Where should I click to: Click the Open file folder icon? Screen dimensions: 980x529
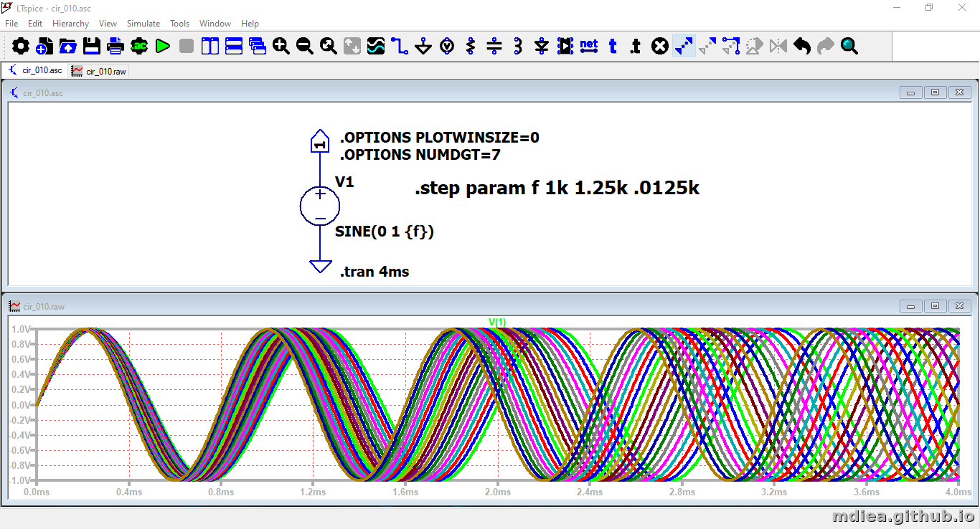pos(67,47)
